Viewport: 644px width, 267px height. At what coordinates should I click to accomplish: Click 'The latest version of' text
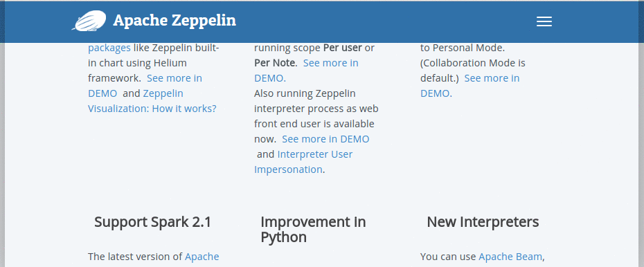[x=135, y=257]
